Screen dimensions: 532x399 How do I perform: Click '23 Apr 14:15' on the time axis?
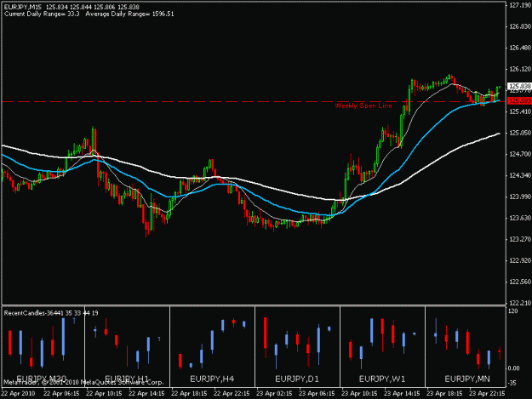pos(402,394)
